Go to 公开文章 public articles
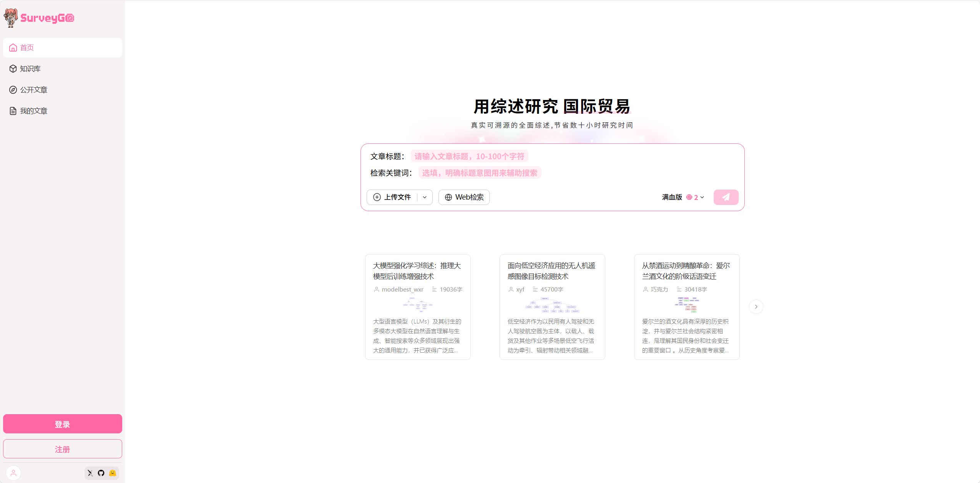 tap(63, 90)
